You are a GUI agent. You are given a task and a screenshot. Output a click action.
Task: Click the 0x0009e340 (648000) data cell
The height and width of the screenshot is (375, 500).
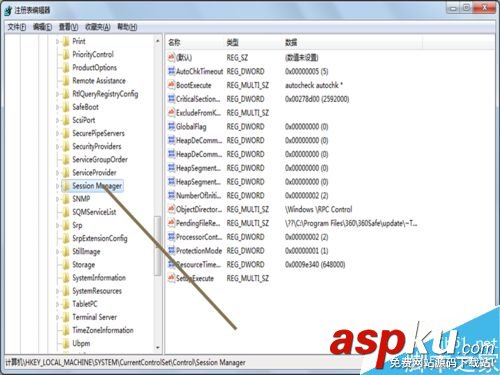coord(315,265)
